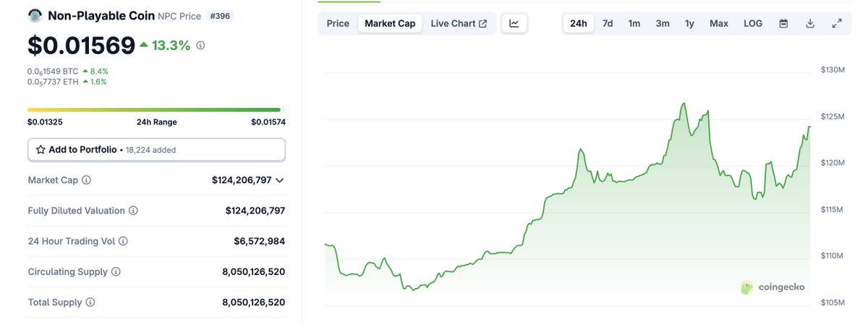Viewport: 868px width, 325px height.
Task: Show Total Supply info icon
Action: coord(90,303)
